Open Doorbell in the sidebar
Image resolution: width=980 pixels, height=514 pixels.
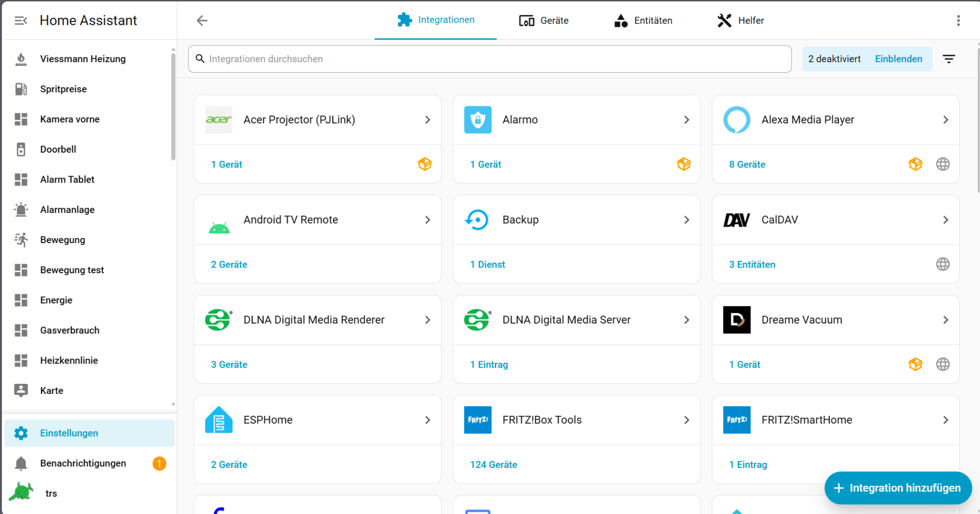pos(89,149)
